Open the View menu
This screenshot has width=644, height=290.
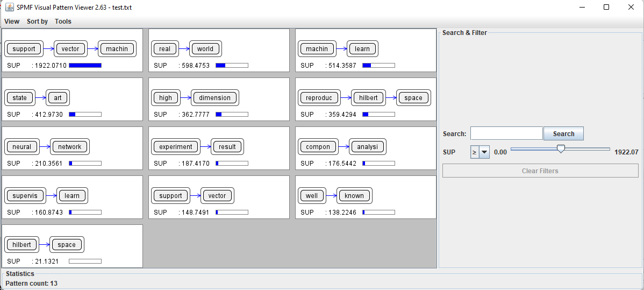(x=12, y=22)
